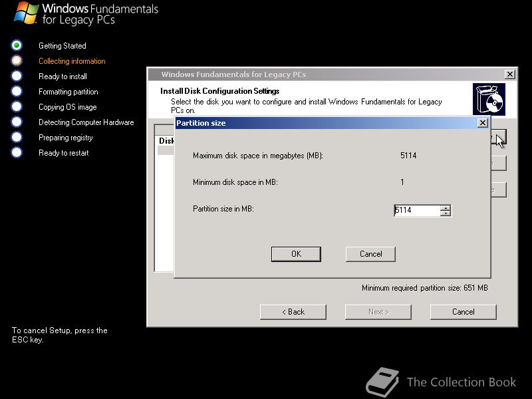532x399 pixels.
Task: Go Back in the setup wizard
Action: [293, 312]
